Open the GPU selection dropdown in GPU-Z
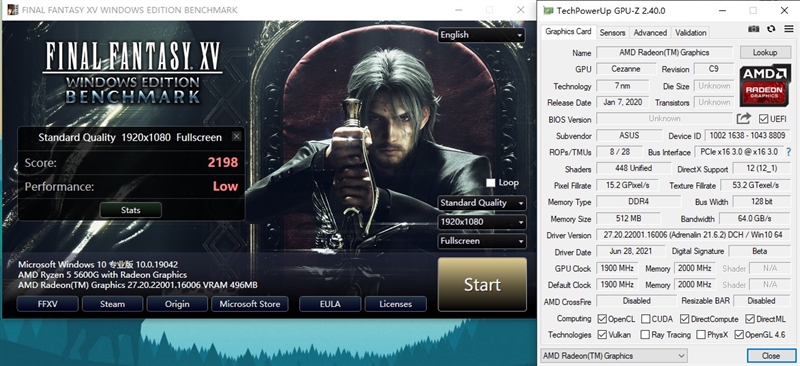Screen dimensions: 800x366 (x=614, y=356)
